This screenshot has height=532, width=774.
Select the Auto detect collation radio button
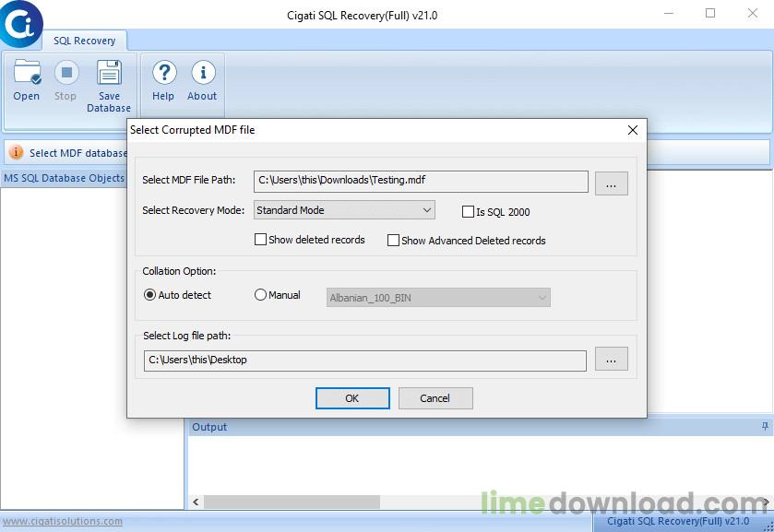[x=149, y=295]
